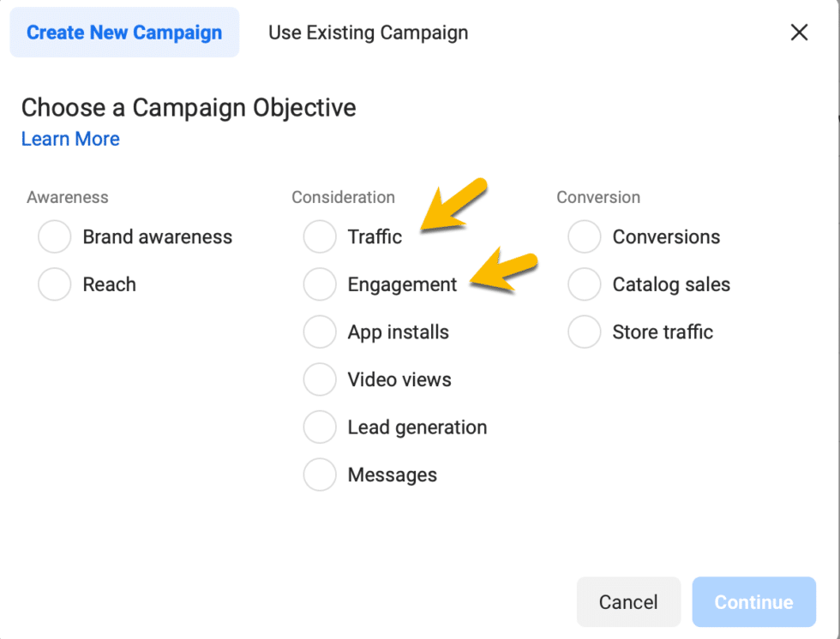The height and width of the screenshot is (639, 840).
Task: Select Store traffic objective
Action: point(584,332)
